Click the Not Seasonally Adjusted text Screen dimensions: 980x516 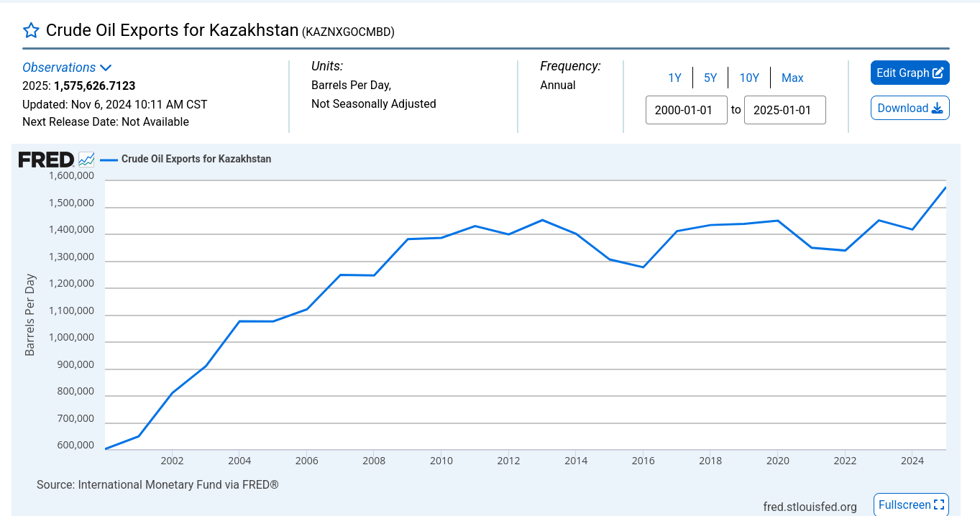[374, 103]
